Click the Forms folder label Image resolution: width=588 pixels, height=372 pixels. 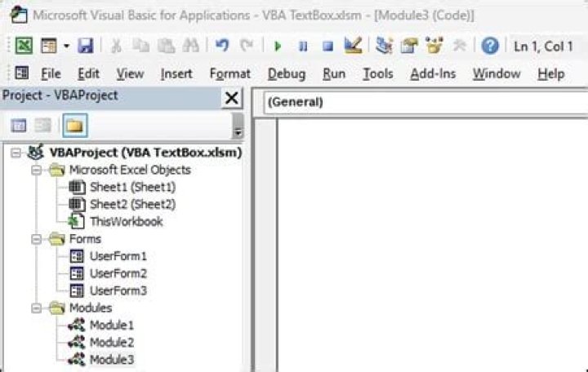point(85,239)
